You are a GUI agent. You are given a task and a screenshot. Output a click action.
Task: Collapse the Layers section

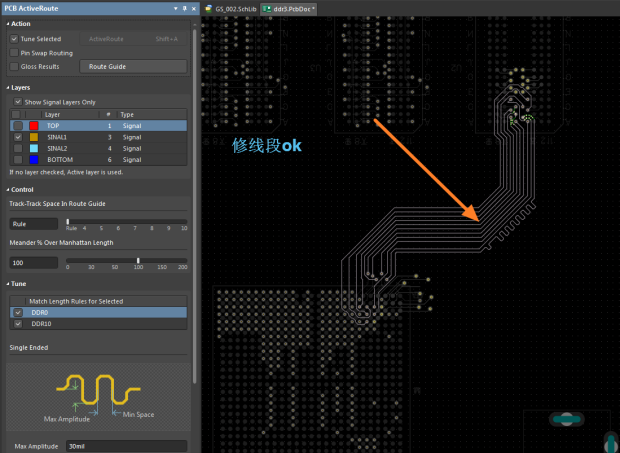pyautogui.click(x=8, y=88)
